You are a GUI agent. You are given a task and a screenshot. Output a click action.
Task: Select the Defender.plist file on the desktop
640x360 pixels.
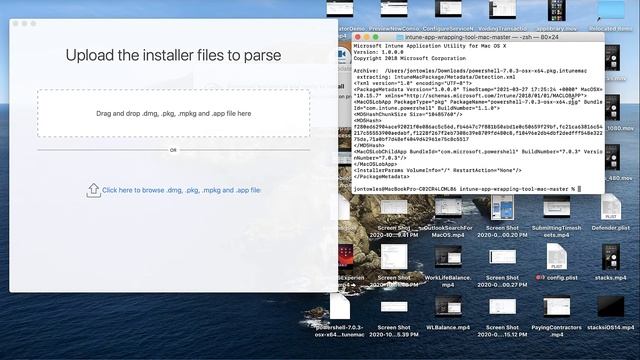611,207
